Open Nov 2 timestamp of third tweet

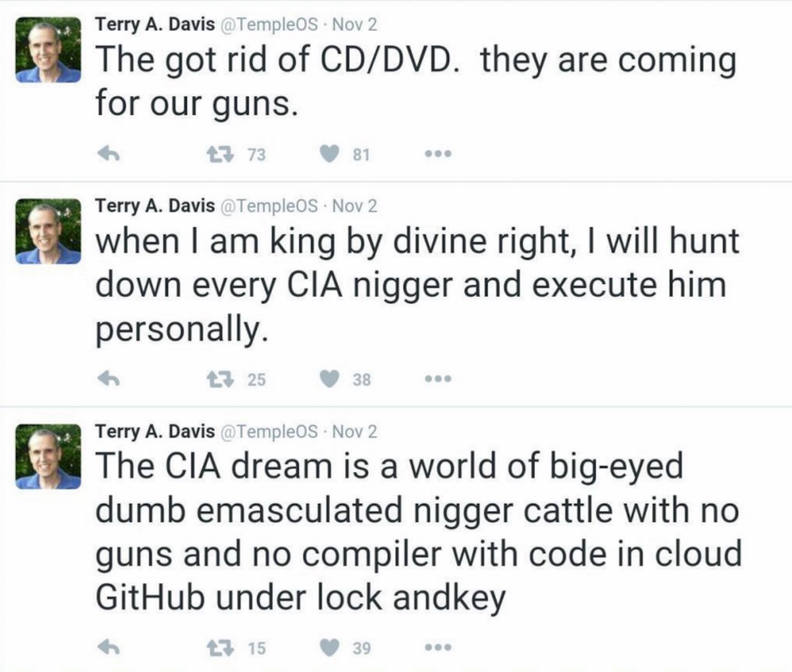tap(355, 431)
